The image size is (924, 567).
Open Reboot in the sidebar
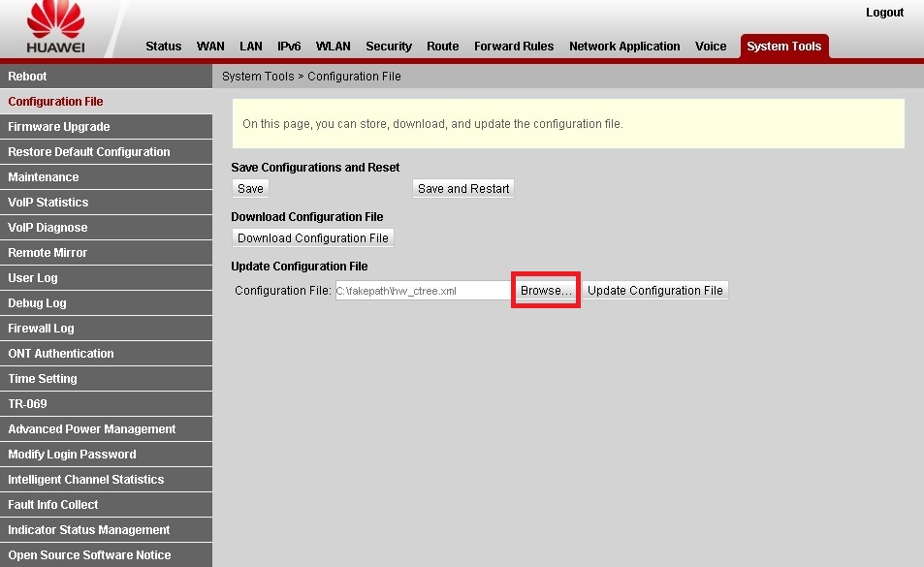pyautogui.click(x=27, y=77)
